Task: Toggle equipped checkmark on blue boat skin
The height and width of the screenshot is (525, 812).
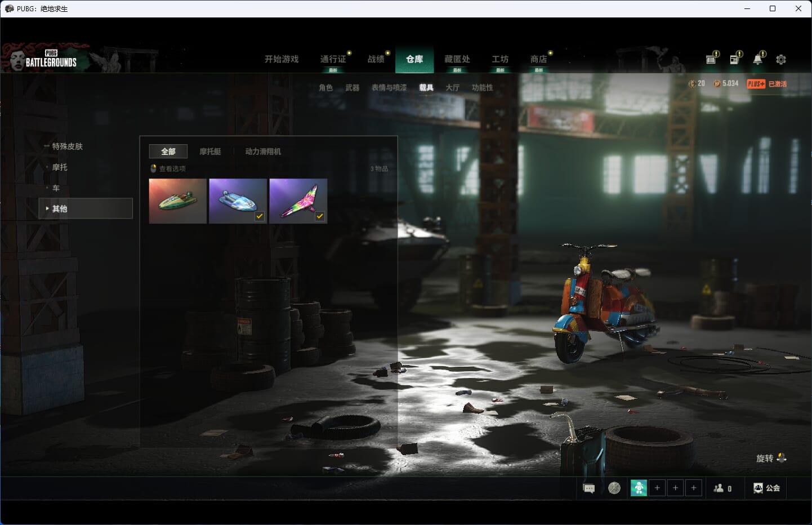Action: click(260, 216)
